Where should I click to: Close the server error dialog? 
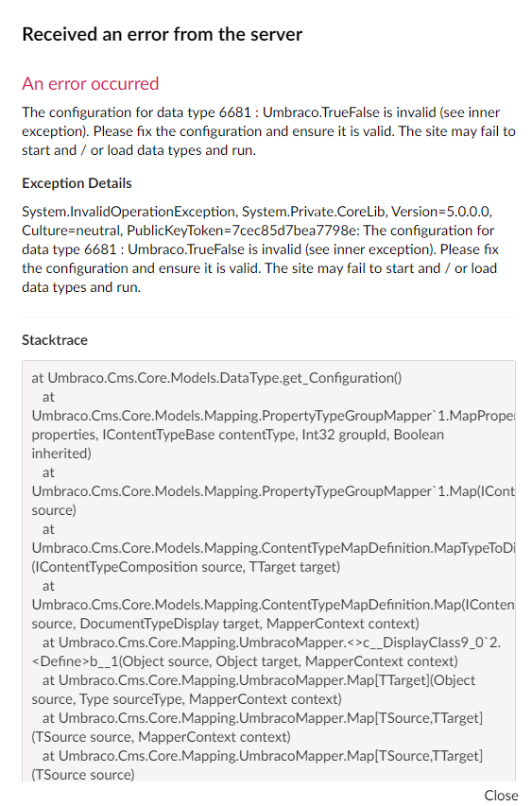(501, 795)
